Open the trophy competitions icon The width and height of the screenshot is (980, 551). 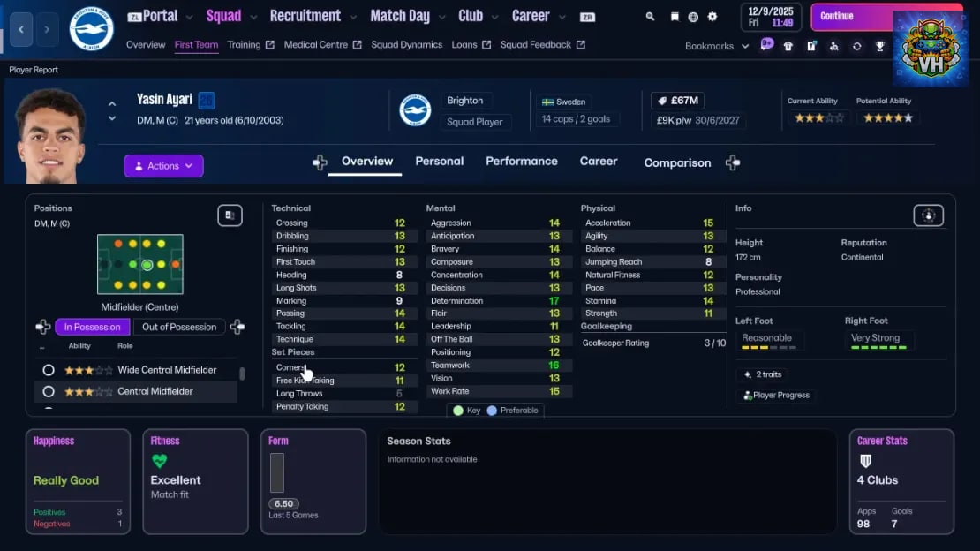pos(880,46)
